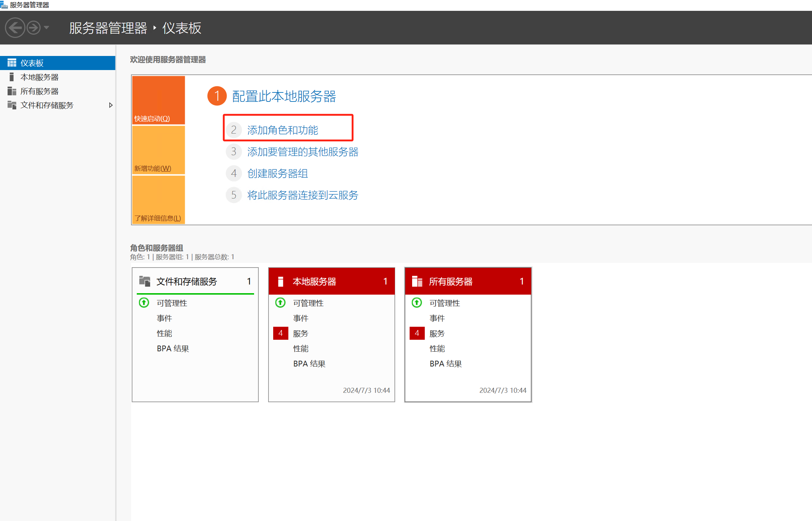Open navigation history dropdown arrow
This screenshot has width=812, height=521.
point(47,28)
